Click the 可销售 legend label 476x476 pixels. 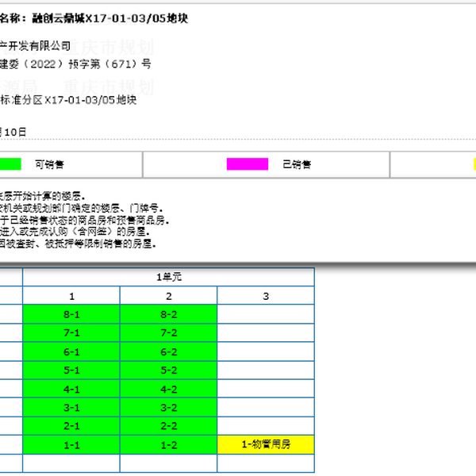click(x=49, y=164)
